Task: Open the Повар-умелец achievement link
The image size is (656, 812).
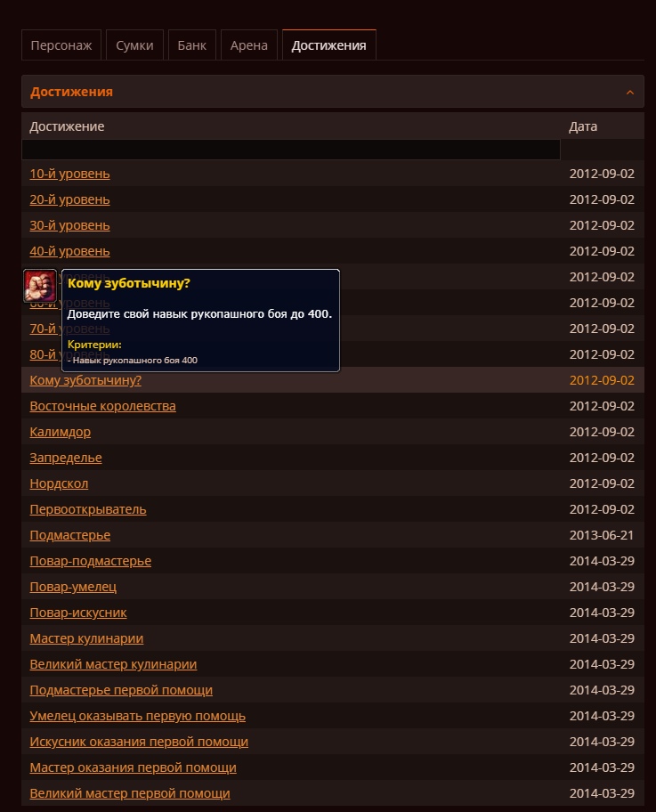Action: click(73, 587)
